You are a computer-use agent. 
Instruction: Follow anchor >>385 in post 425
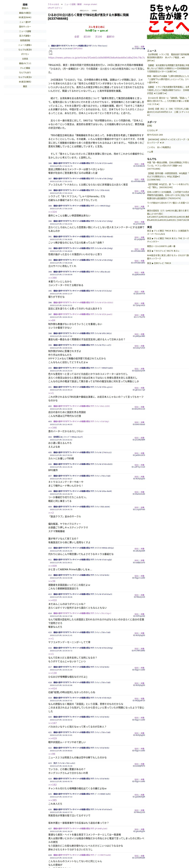click(x=52, y=800)
